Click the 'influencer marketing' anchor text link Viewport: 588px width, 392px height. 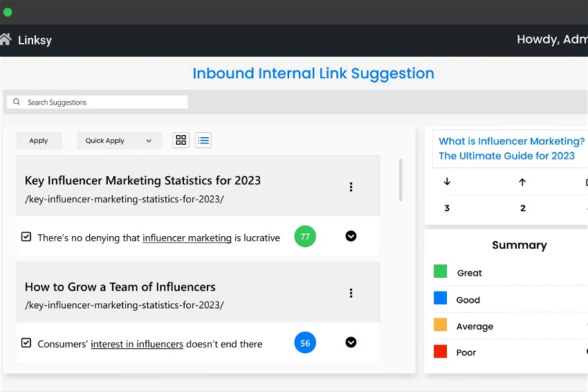pos(187,238)
